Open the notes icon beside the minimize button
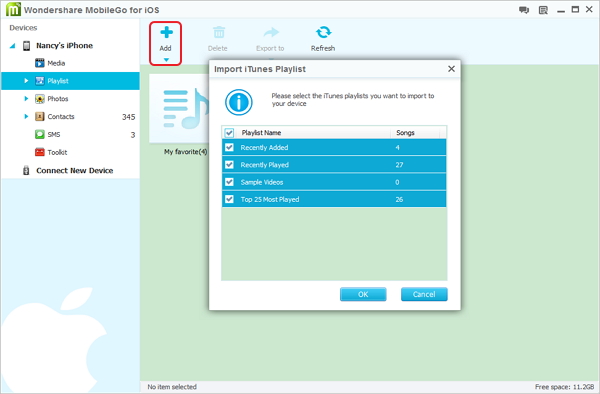This screenshot has height=394, width=600. (x=543, y=10)
